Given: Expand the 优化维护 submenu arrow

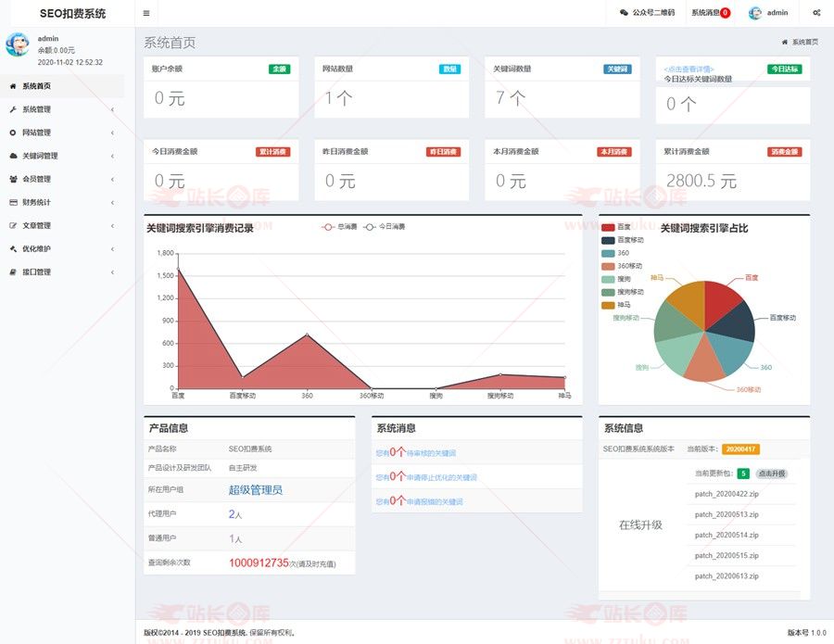Looking at the screenshot, I should 112,248.
